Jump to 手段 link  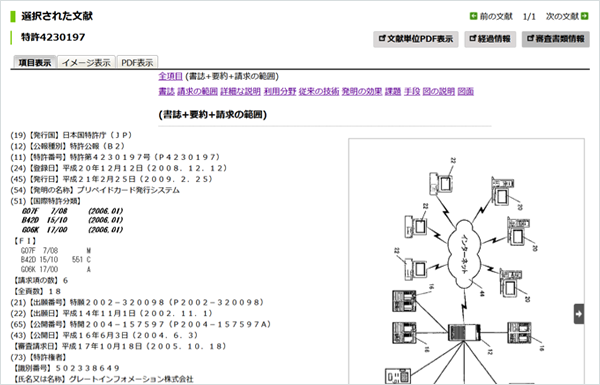(412, 91)
